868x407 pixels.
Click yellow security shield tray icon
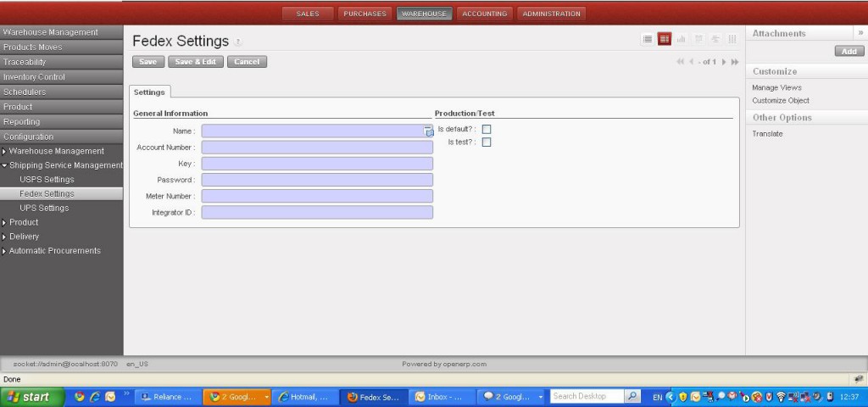tap(683, 397)
